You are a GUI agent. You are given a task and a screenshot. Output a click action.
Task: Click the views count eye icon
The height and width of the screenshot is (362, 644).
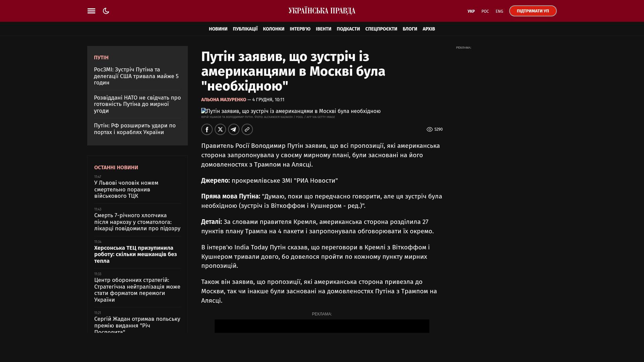(x=429, y=129)
